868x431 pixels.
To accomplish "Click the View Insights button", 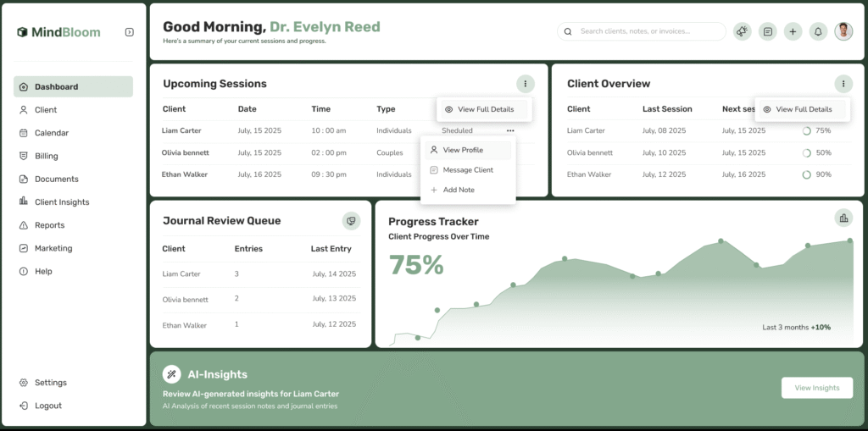I will (816, 388).
